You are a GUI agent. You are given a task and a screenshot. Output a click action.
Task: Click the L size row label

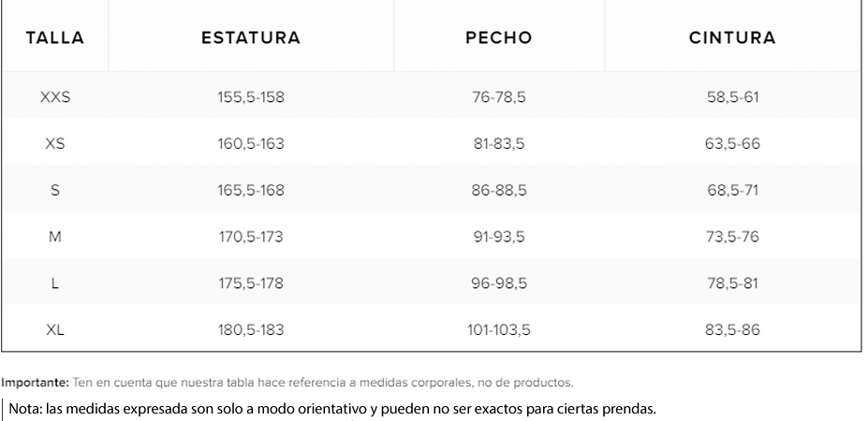(55, 283)
